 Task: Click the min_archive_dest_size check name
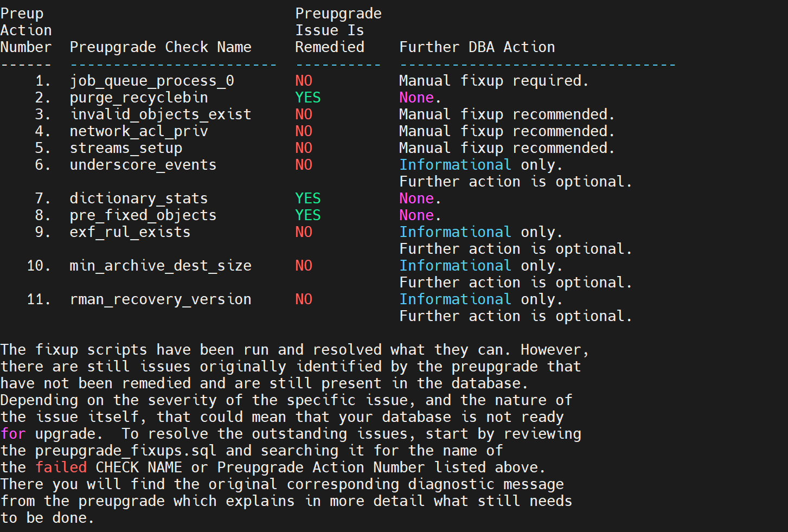click(x=161, y=266)
